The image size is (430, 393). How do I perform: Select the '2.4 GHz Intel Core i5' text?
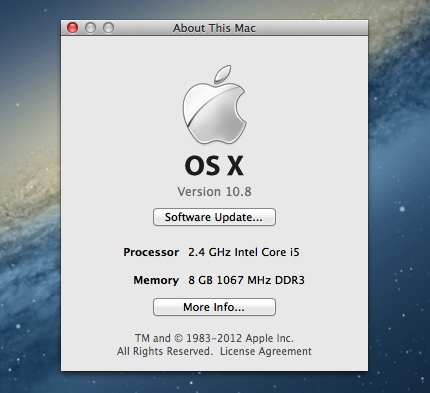click(244, 252)
